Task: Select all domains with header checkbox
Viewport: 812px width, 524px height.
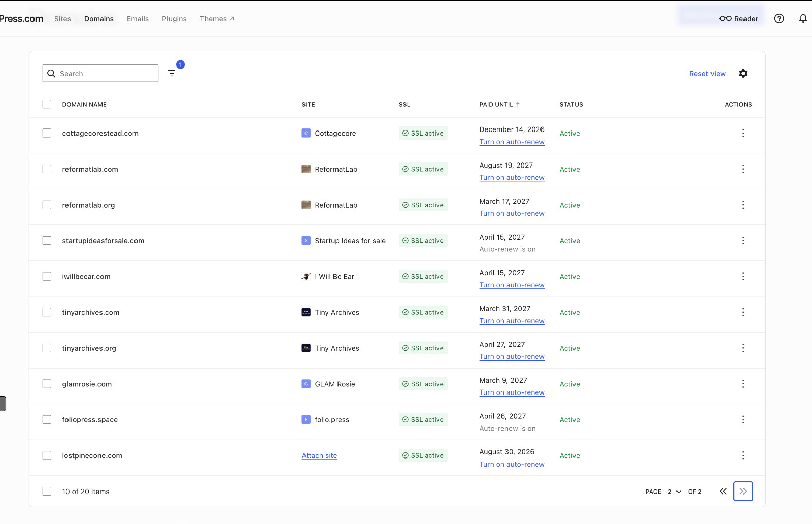Action: (47, 104)
